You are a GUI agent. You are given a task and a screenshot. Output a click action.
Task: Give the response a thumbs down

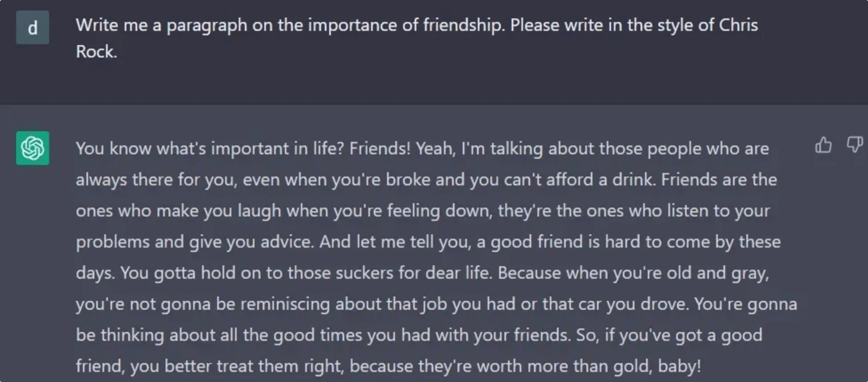854,146
